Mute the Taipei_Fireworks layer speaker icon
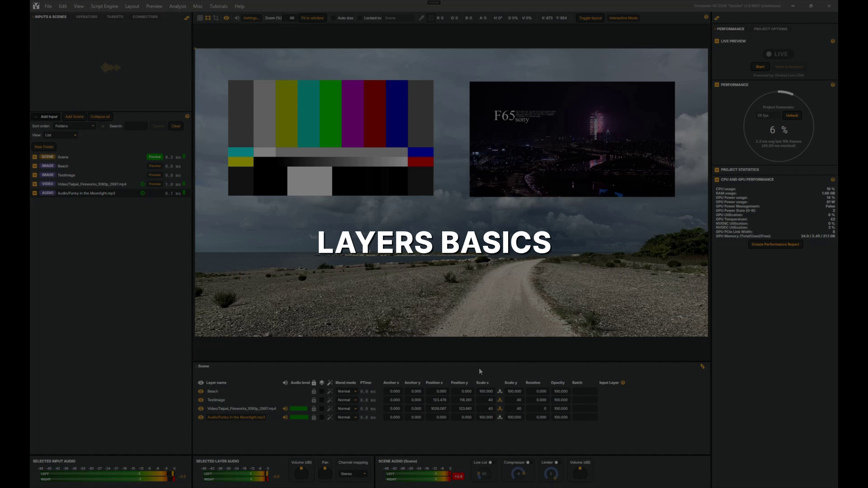 click(285, 408)
